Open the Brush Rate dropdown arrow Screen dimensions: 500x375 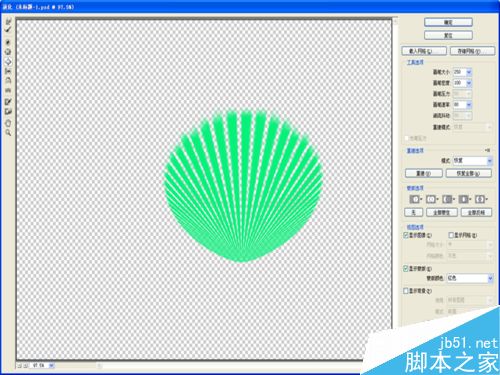coord(469,105)
